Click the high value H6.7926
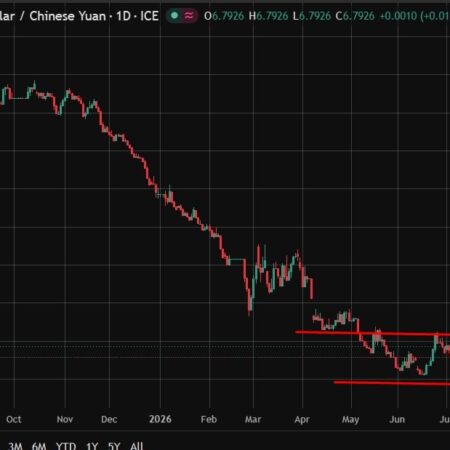The height and width of the screenshot is (450, 450). point(269,16)
